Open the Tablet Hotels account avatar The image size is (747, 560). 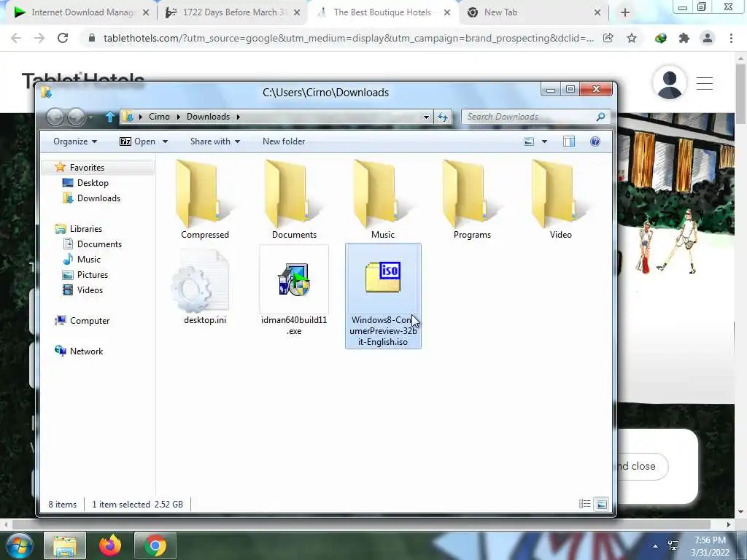670,83
